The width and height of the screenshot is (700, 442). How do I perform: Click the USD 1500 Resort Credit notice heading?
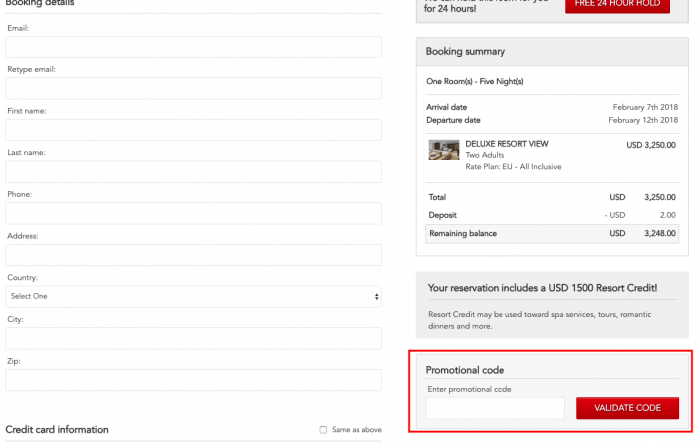coord(542,288)
